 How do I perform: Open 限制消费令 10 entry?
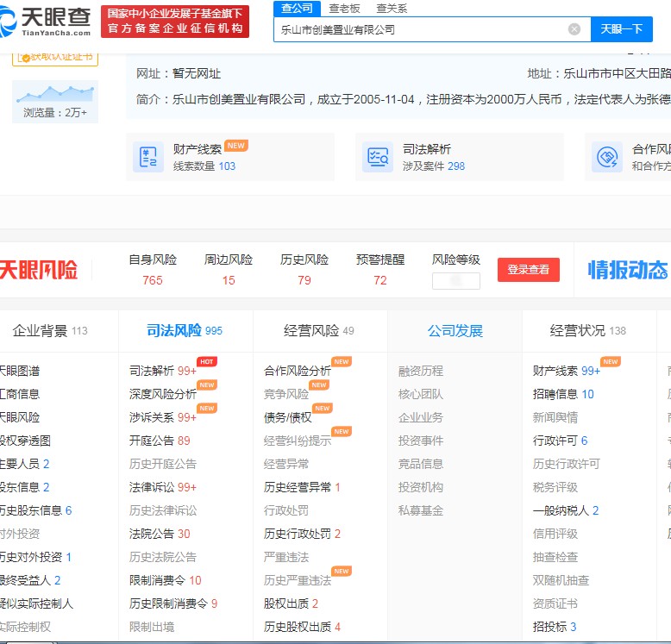pyautogui.click(x=165, y=580)
